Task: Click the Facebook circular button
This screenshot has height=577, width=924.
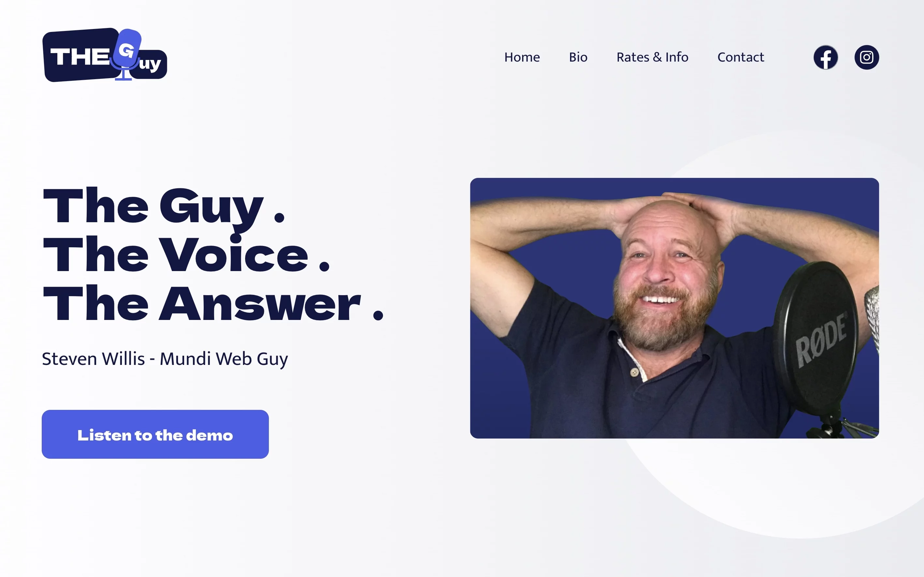Action: click(826, 56)
